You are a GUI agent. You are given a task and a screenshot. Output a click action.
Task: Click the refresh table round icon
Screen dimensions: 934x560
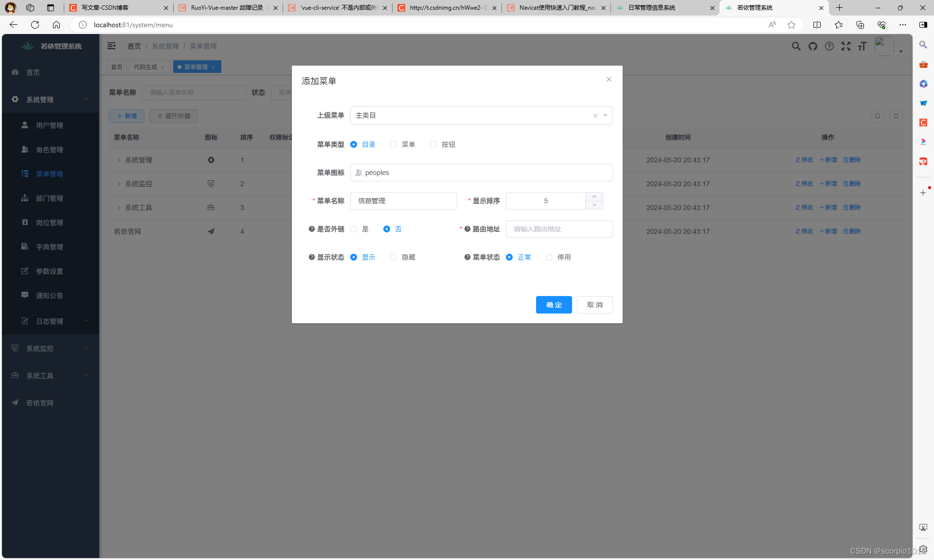pyautogui.click(x=896, y=116)
